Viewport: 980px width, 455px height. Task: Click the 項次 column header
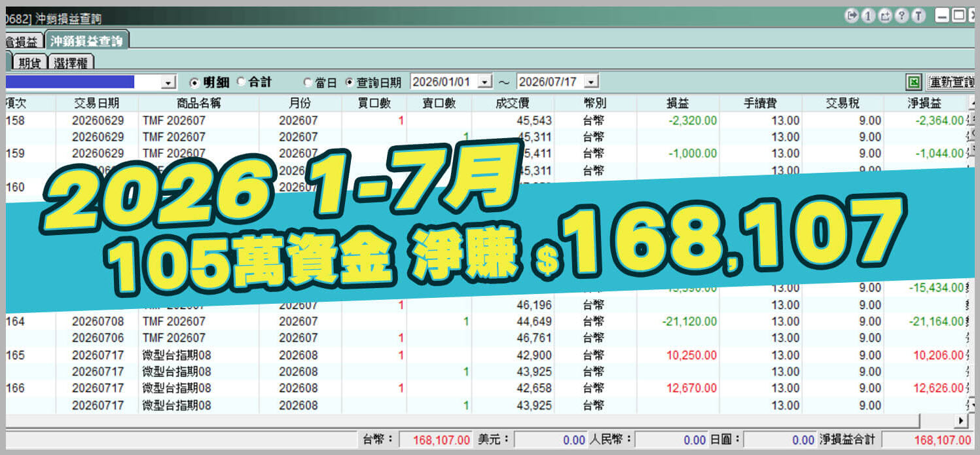tap(30, 103)
